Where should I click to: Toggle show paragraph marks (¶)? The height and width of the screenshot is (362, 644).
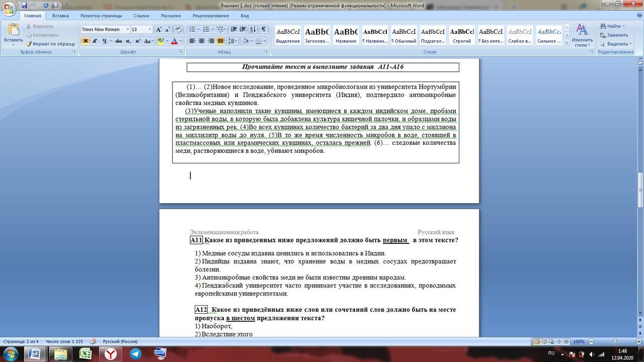click(264, 29)
